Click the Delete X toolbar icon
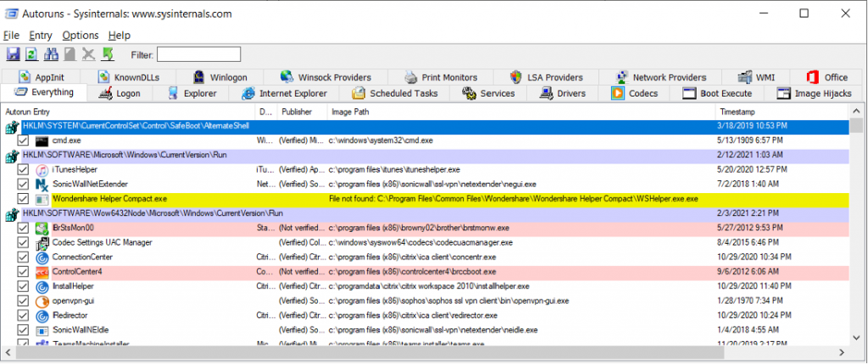This screenshot has height=364, width=868. (88, 53)
